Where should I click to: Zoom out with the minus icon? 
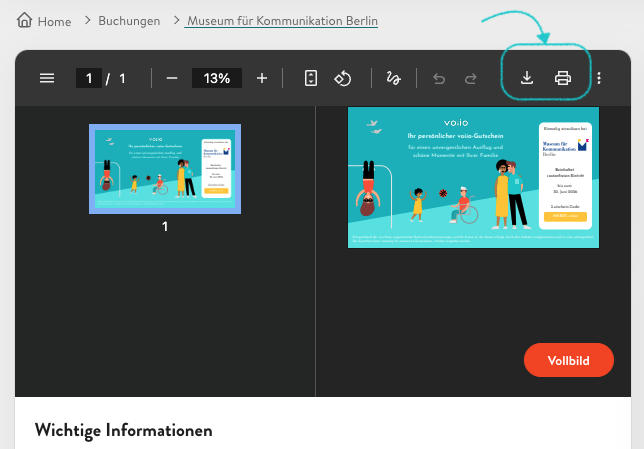tap(172, 78)
